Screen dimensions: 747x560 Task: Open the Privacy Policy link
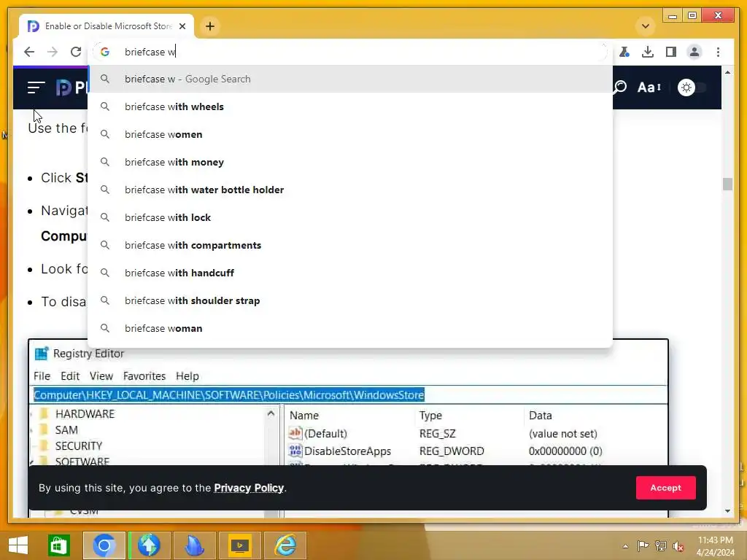click(x=249, y=488)
